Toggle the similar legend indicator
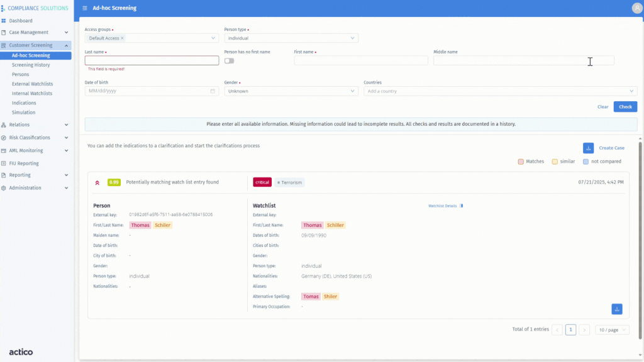The width and height of the screenshot is (644, 362). [x=553, y=162]
